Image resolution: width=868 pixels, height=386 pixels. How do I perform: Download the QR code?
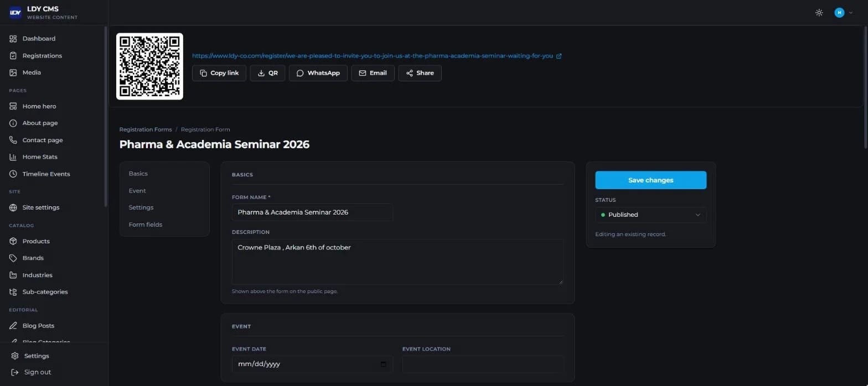(x=268, y=73)
